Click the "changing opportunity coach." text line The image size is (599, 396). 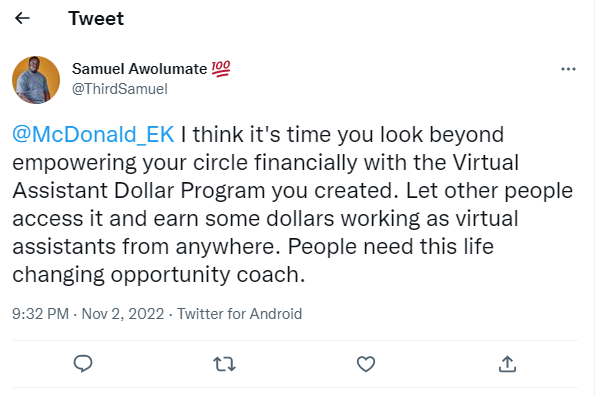pyautogui.click(x=159, y=275)
